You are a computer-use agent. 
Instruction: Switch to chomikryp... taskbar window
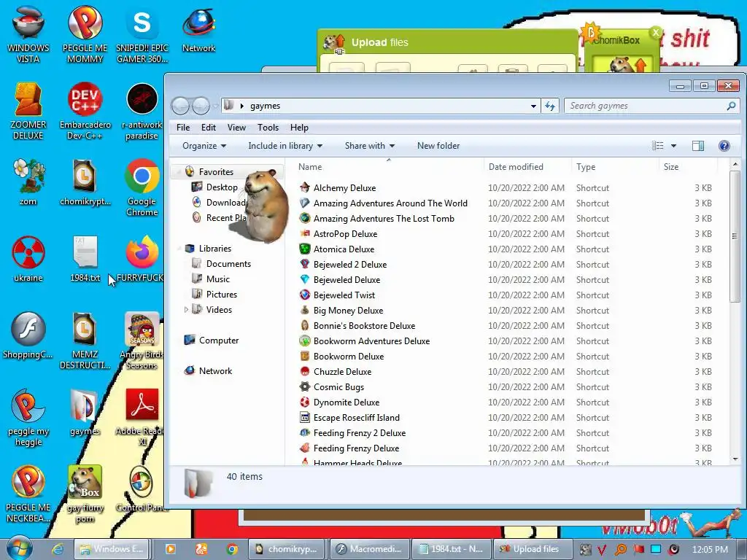click(286, 549)
